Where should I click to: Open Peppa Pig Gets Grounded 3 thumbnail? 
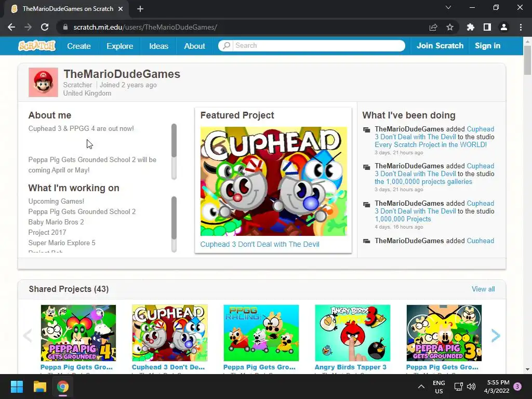[444, 333]
